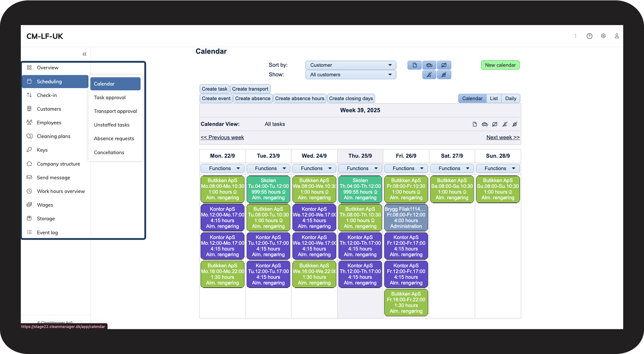Click the New calendar button

click(x=500, y=65)
